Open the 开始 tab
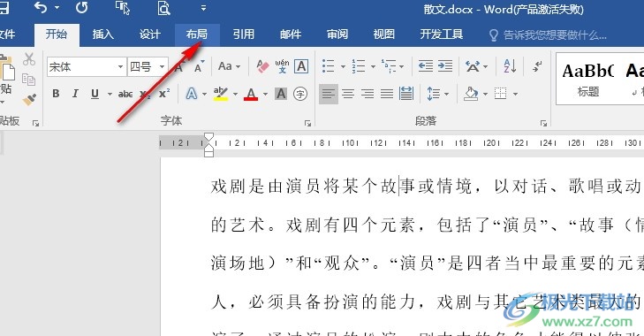Image resolution: width=644 pixels, height=336 pixels. pos(57,34)
